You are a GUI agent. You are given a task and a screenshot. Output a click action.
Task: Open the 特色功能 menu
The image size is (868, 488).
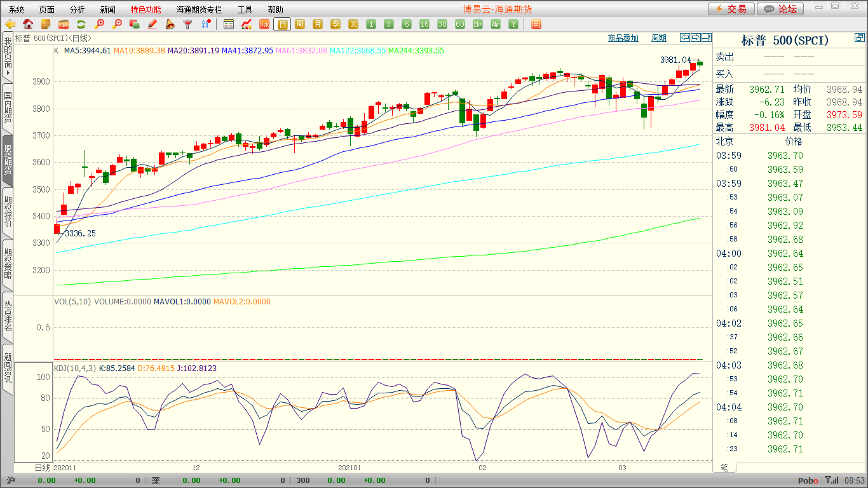[x=146, y=10]
